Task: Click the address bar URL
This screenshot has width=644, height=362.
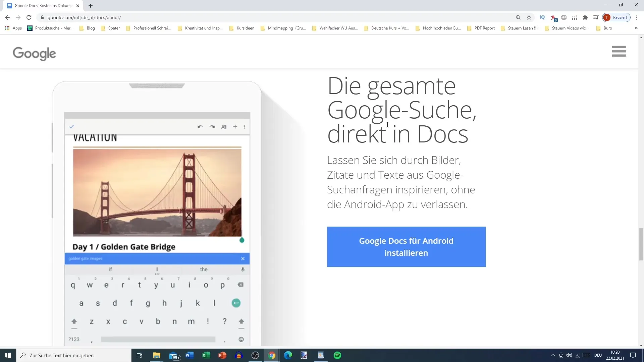Action: (84, 17)
